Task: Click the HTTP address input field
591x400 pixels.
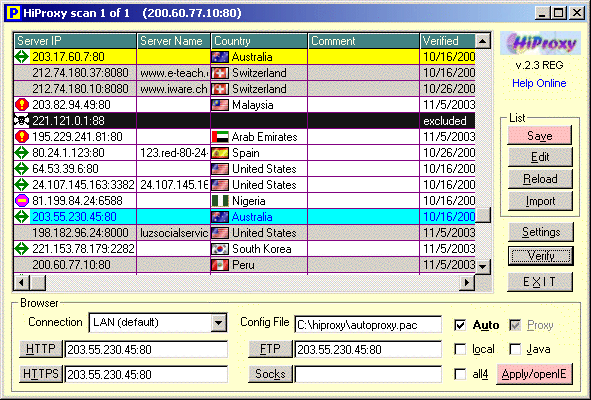Action: [146, 349]
